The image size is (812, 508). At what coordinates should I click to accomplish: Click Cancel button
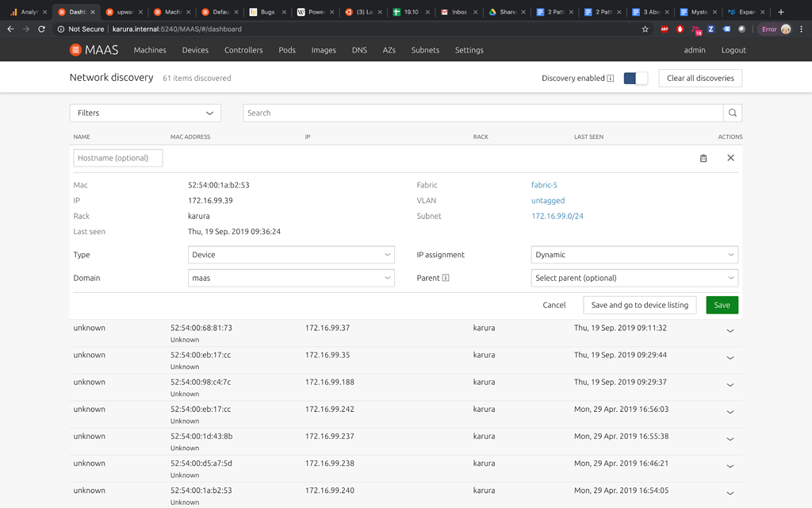554,305
